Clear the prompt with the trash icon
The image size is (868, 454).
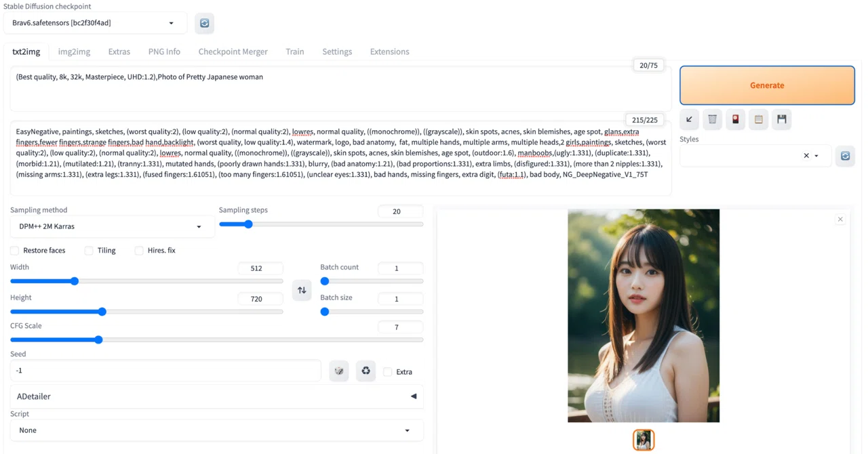coord(713,119)
